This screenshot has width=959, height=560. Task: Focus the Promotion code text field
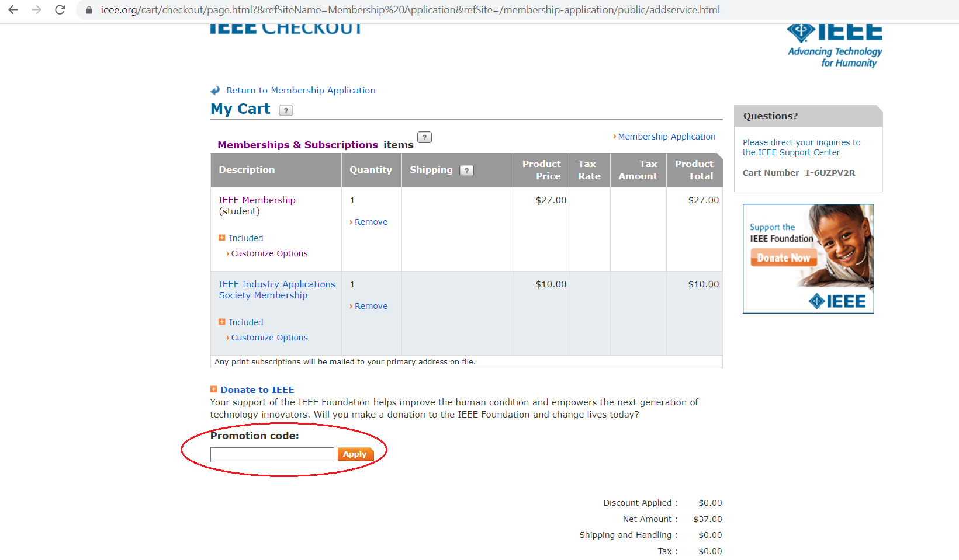click(x=272, y=455)
